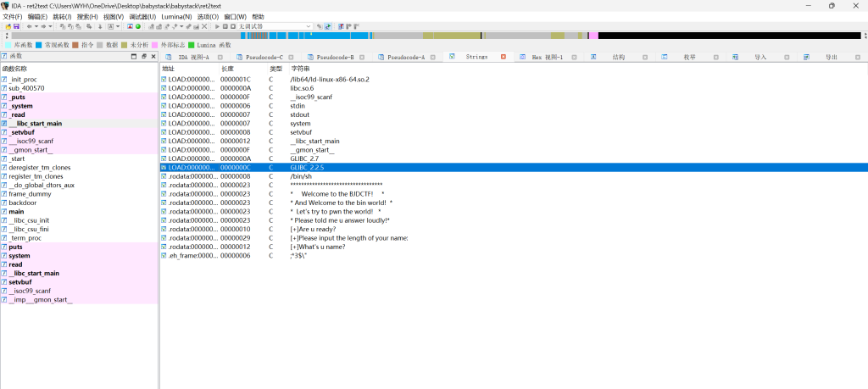Click the open file icon in toolbar

point(6,26)
